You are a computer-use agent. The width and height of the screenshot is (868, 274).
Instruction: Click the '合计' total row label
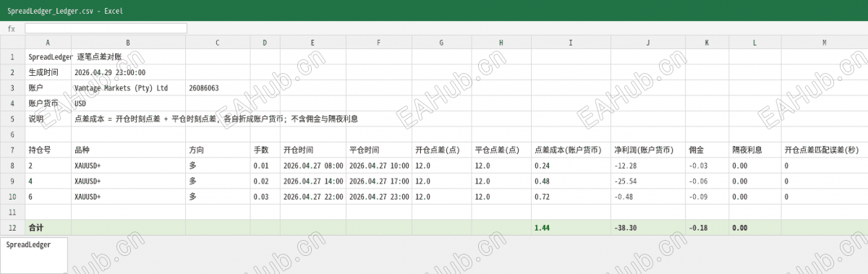(x=48, y=228)
